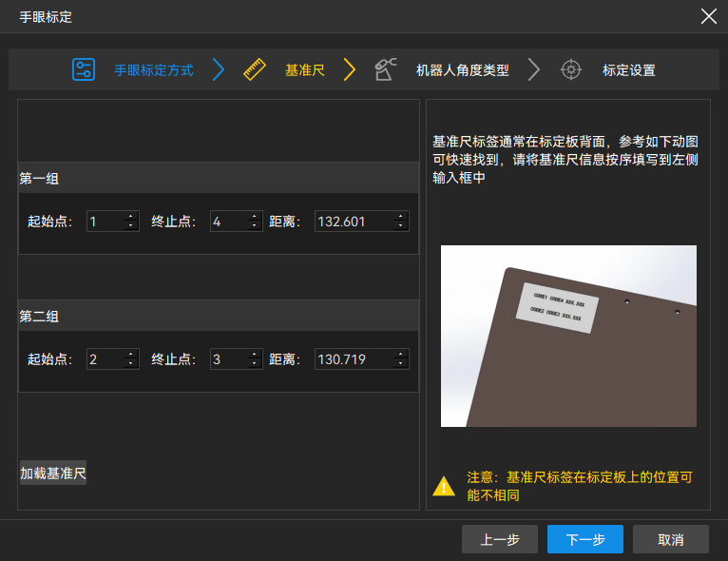Increase the second group 终止点 value with up arrow
Image resolution: width=728 pixels, height=561 pixels.
point(254,355)
